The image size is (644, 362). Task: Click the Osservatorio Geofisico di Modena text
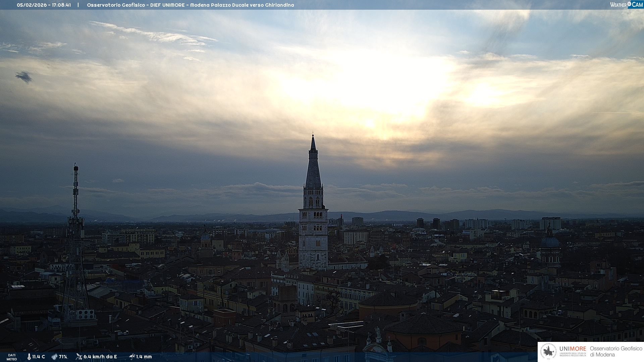click(616, 351)
